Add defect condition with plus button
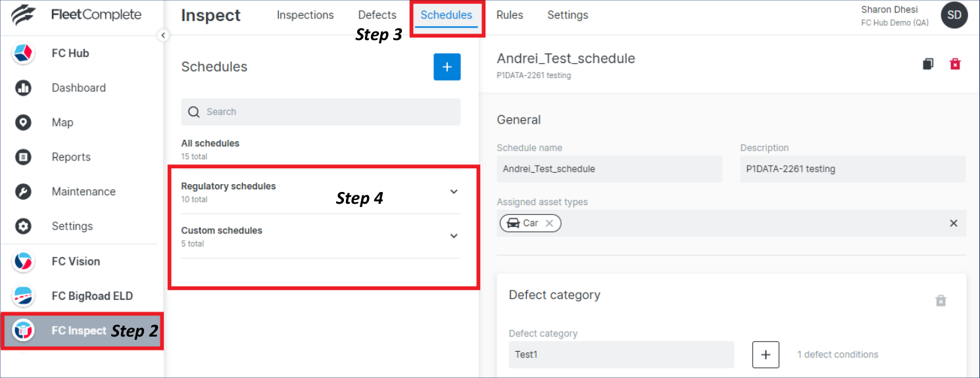This screenshot has height=378, width=980. tap(766, 354)
